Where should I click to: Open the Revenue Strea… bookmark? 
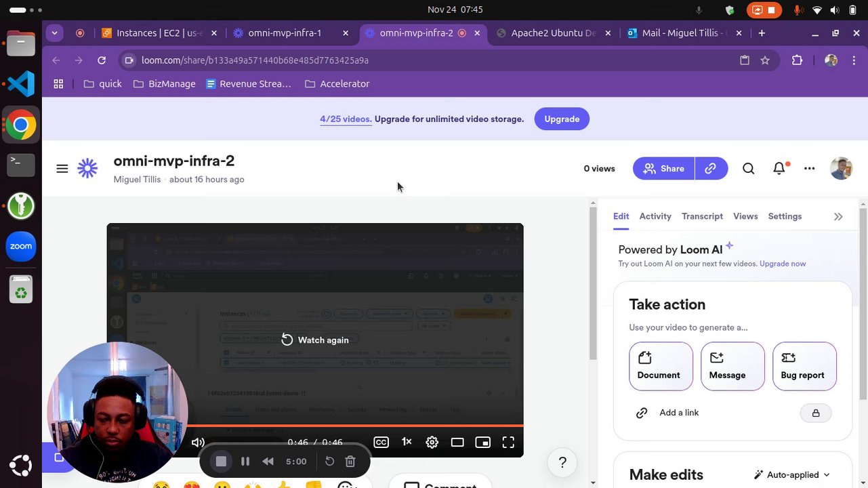click(249, 84)
